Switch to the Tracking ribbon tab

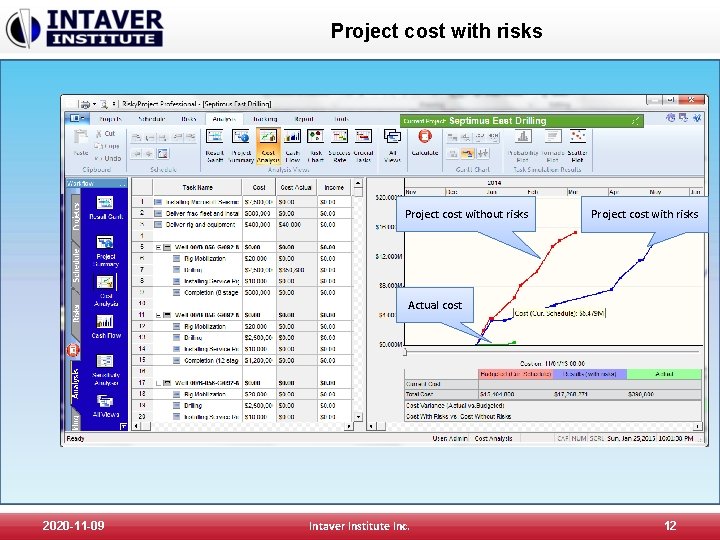pos(265,119)
